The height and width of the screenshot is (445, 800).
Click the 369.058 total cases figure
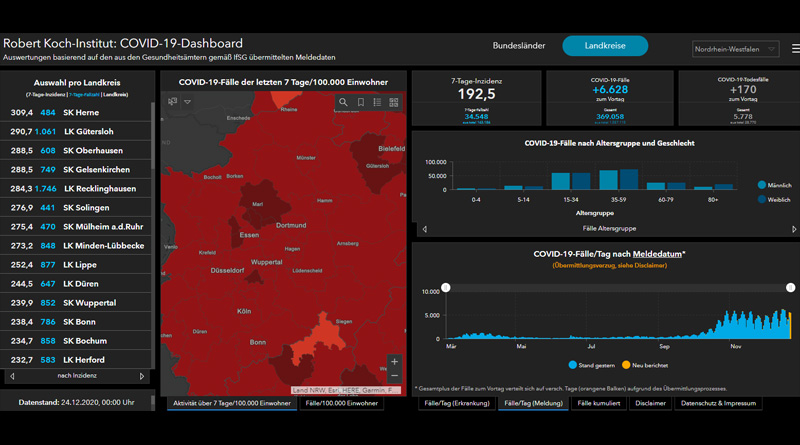click(610, 117)
